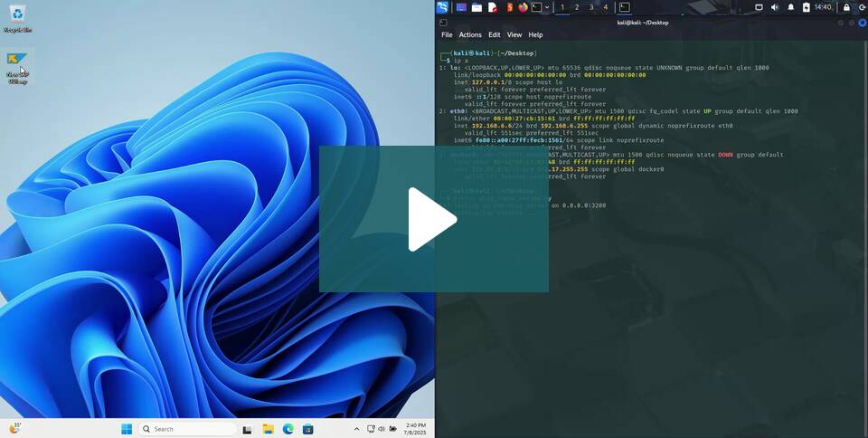Check the Windows battery tray icon
Image resolution: width=868 pixels, height=438 pixels.
393,429
